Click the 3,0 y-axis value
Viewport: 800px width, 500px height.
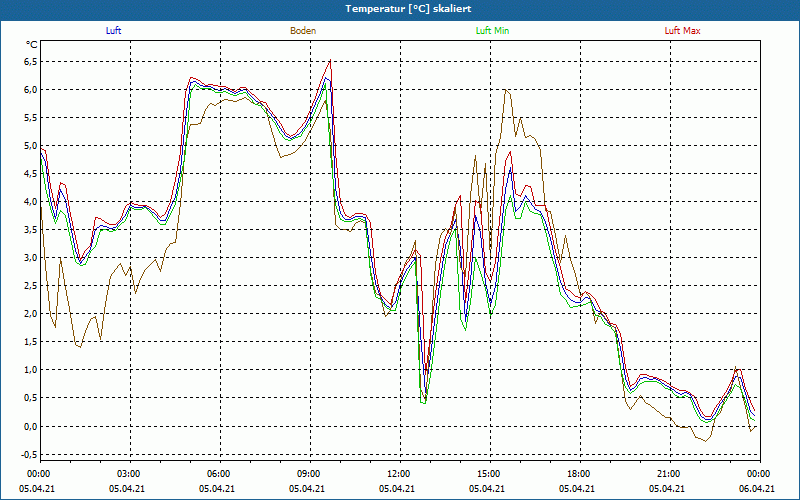coord(32,258)
